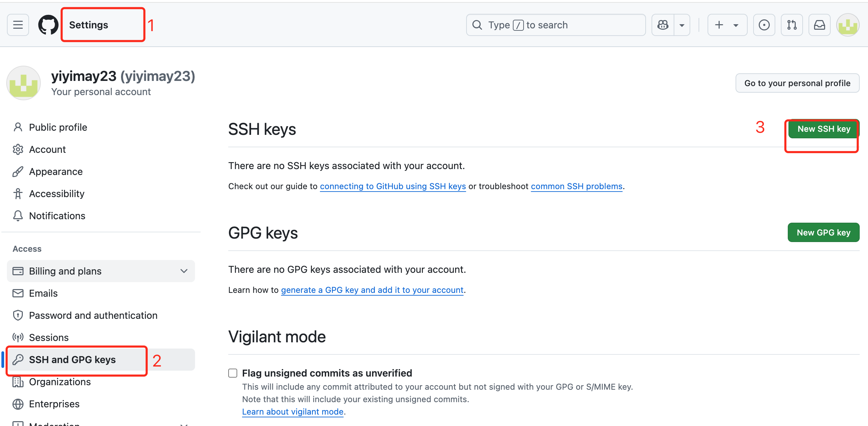The image size is (868, 426).
Task: Click the New SSH key button
Action: (x=824, y=129)
